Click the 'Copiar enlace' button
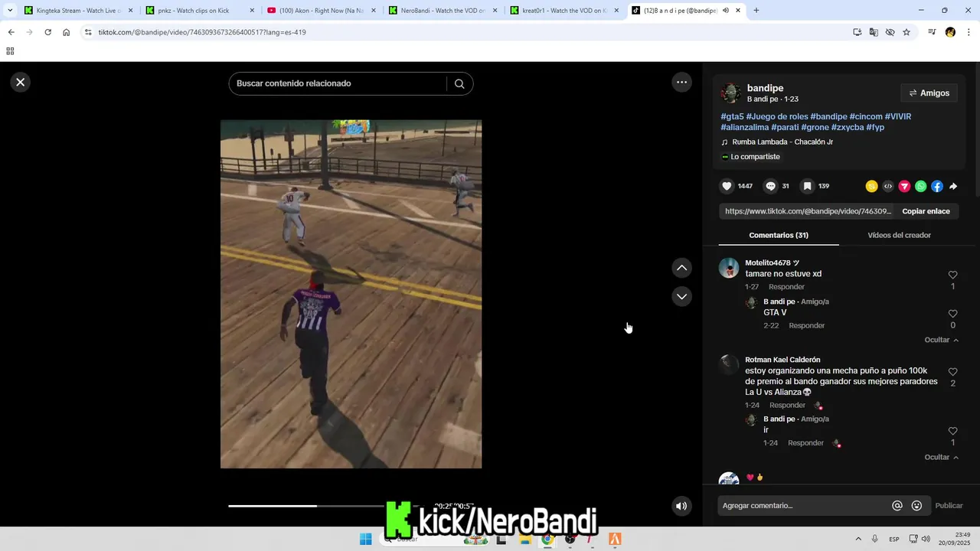 926,211
